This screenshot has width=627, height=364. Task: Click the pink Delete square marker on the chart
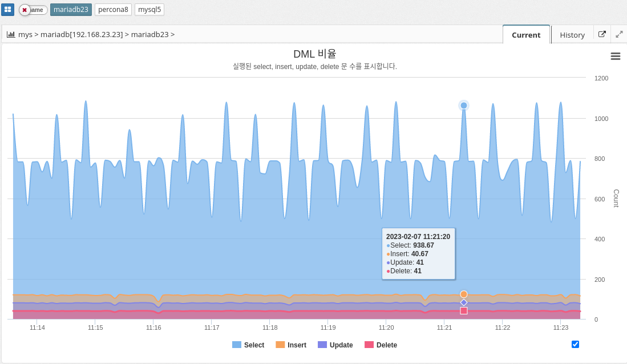[x=464, y=310]
